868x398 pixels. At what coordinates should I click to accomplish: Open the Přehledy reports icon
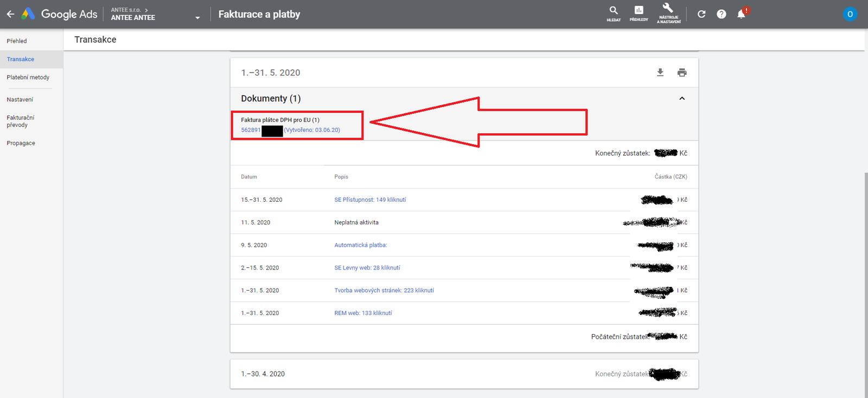click(639, 13)
